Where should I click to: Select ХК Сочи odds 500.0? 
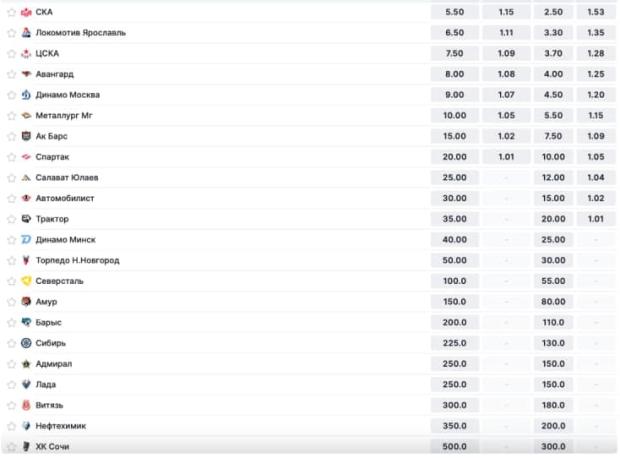click(455, 447)
